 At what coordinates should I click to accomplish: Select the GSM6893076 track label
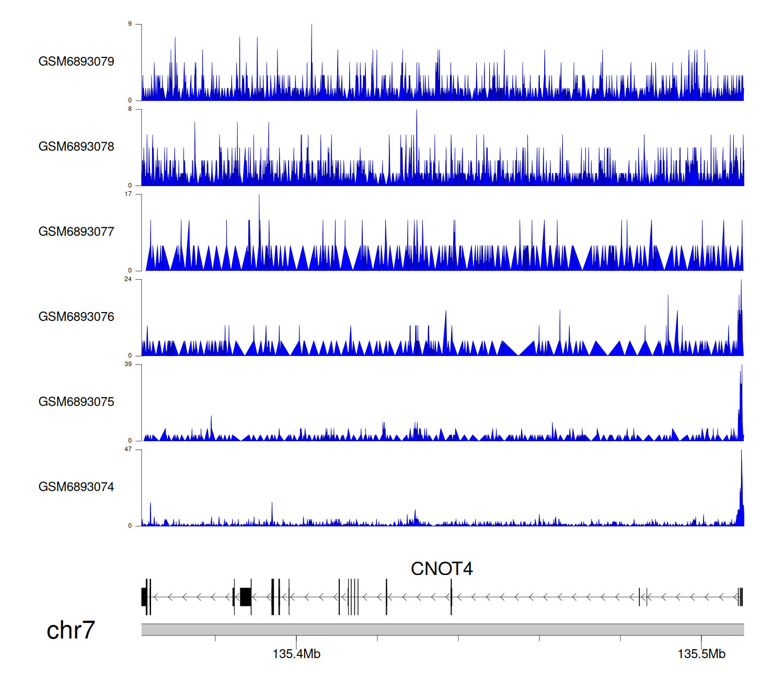click(x=76, y=317)
